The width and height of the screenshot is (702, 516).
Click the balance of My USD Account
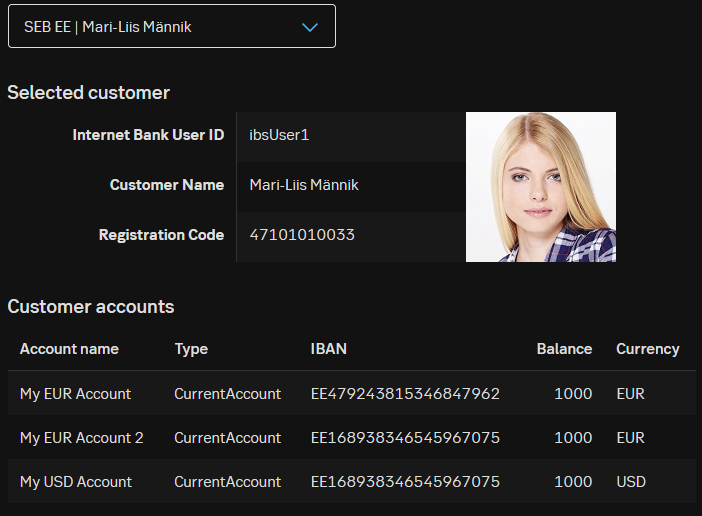coord(573,482)
